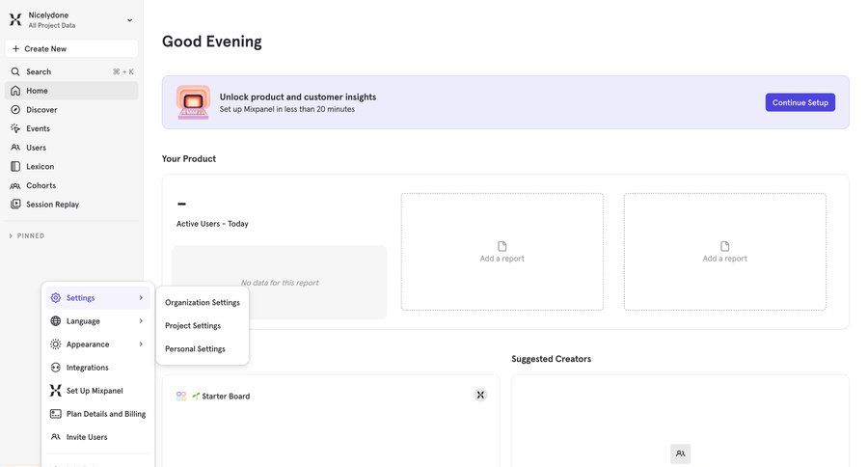Open Plan Details and Billing
Image resolution: width=868 pixels, height=467 pixels.
97,414
